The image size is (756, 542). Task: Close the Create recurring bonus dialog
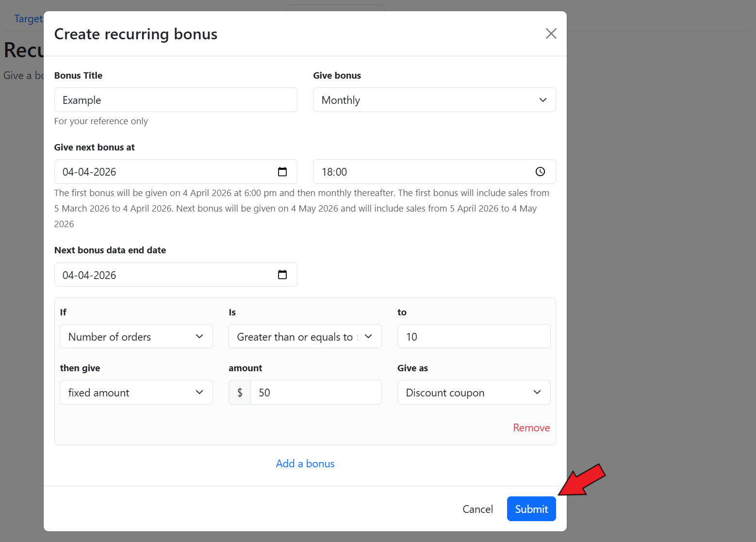pos(551,33)
